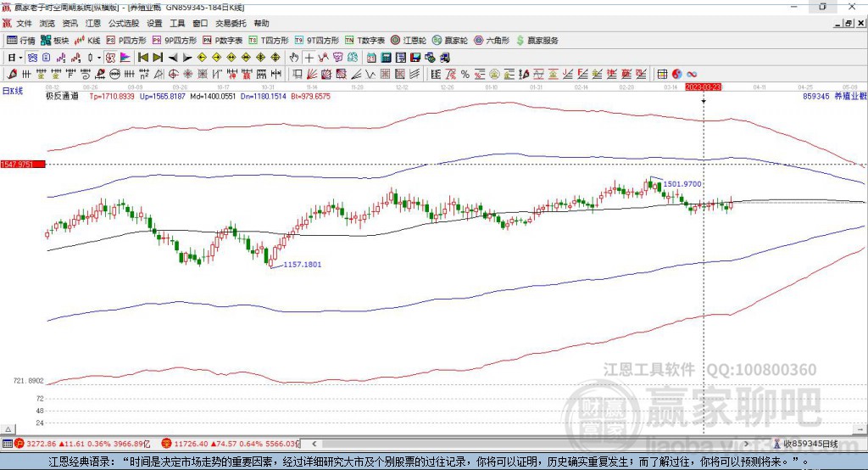Open the 9T四方形 tool
This screenshot has width=868, height=470.
point(317,41)
